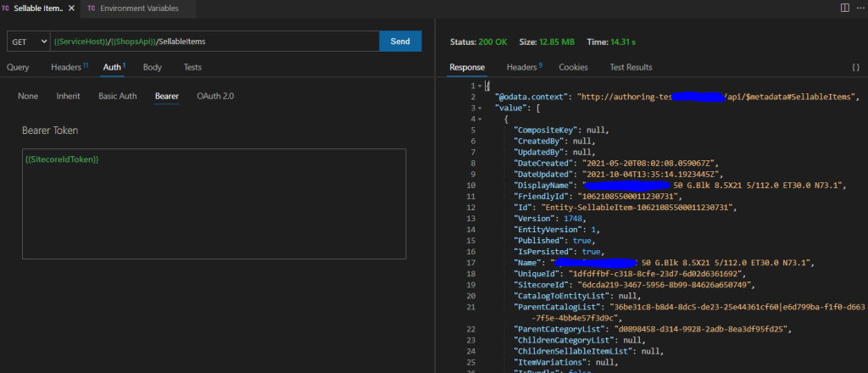This screenshot has height=373, width=868.
Task: Switch to the request Body tab
Action: pyautogui.click(x=153, y=67)
